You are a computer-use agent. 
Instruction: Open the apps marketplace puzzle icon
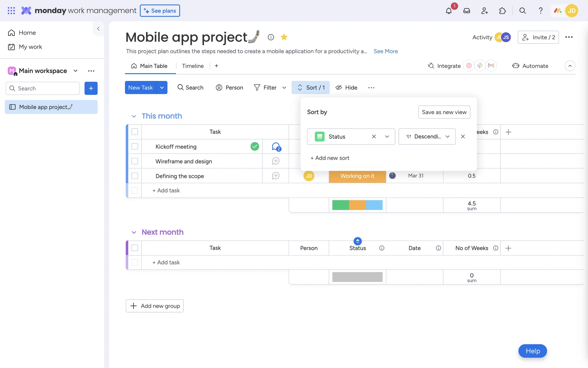(x=502, y=11)
